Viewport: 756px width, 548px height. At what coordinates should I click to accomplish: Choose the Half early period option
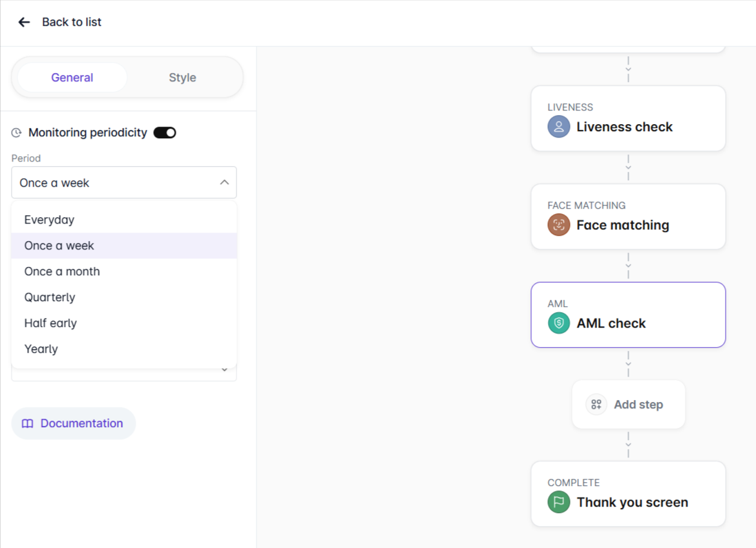(50, 323)
